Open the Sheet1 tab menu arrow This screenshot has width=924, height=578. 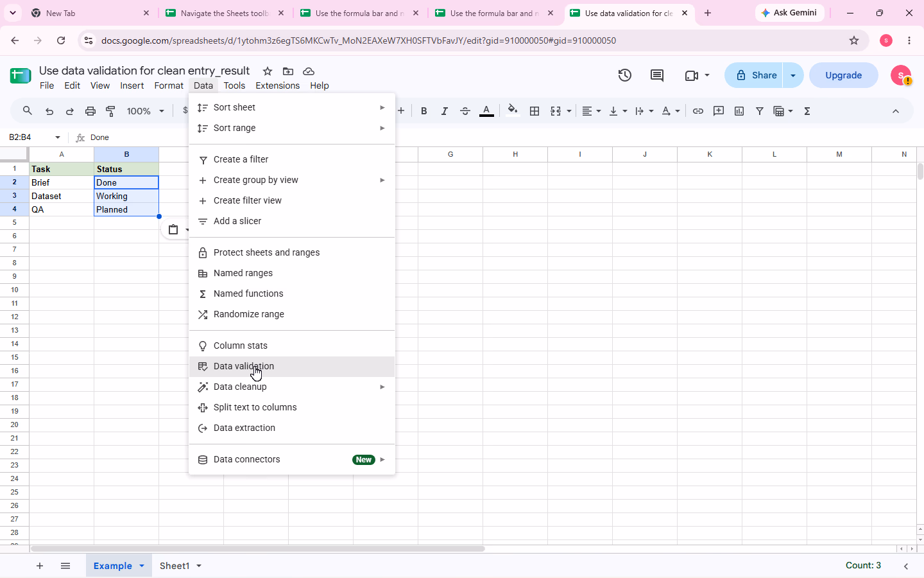tap(199, 566)
